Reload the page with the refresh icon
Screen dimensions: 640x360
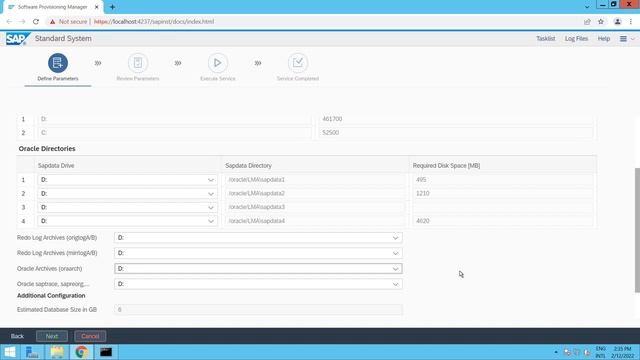(36, 22)
